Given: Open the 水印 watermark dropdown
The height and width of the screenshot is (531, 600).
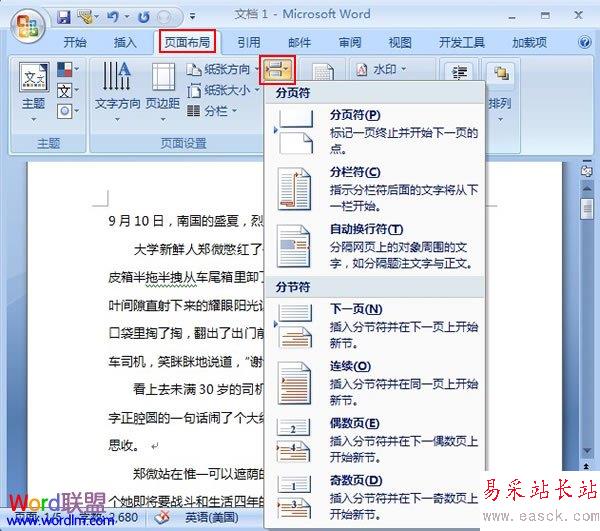Looking at the screenshot, I should (x=381, y=69).
